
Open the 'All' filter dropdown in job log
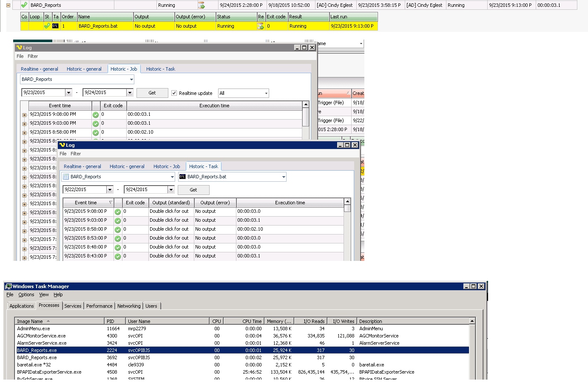(266, 93)
